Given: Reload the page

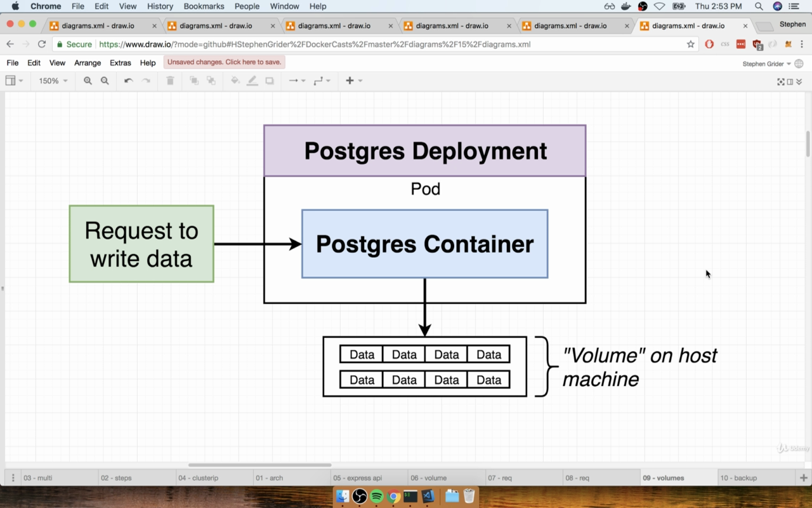Looking at the screenshot, I should click(x=42, y=44).
